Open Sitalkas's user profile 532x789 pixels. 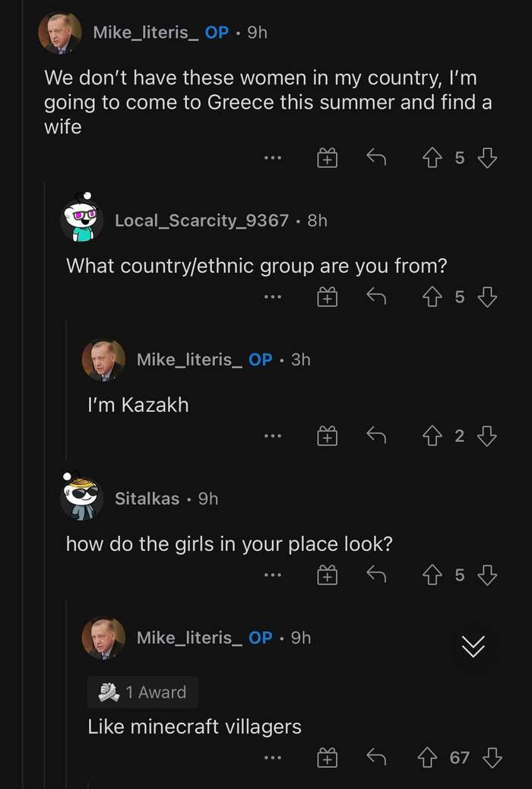pos(147,499)
